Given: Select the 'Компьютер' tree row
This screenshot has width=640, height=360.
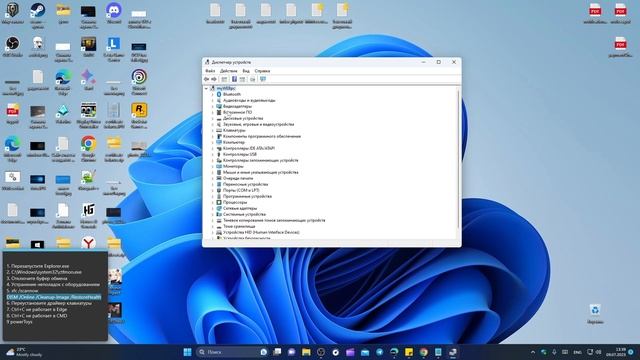Looking at the screenshot, I should click(234, 142).
